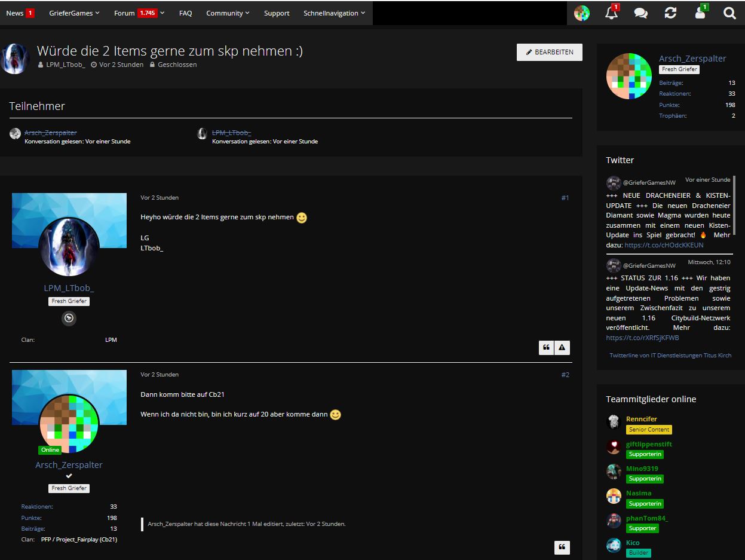Click the round badge icon under LPM_LTbob_

pyautogui.click(x=69, y=319)
